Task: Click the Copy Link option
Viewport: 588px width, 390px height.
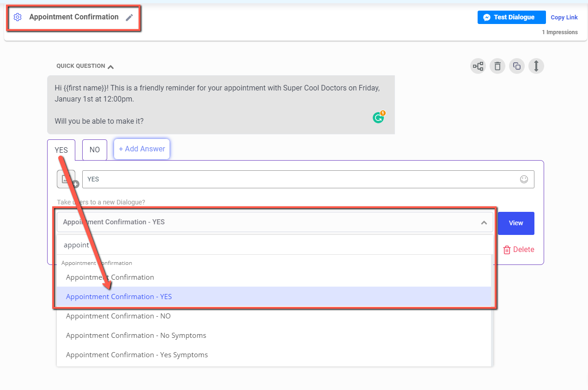Action: 564,17
